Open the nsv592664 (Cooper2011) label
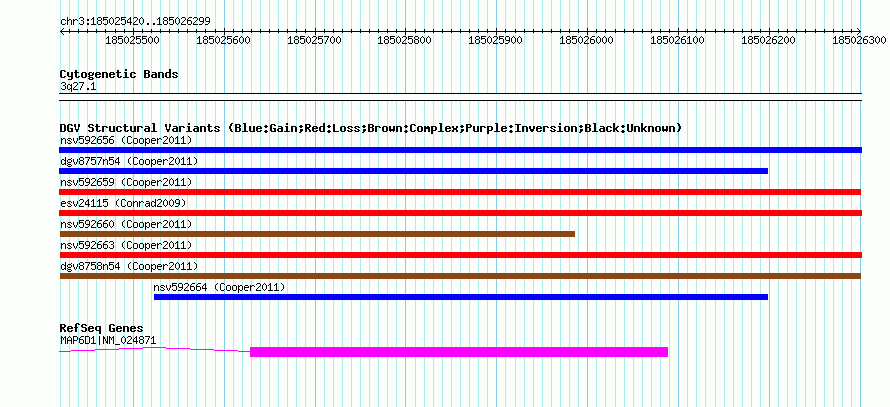The width and height of the screenshot is (890, 407). tap(219, 287)
